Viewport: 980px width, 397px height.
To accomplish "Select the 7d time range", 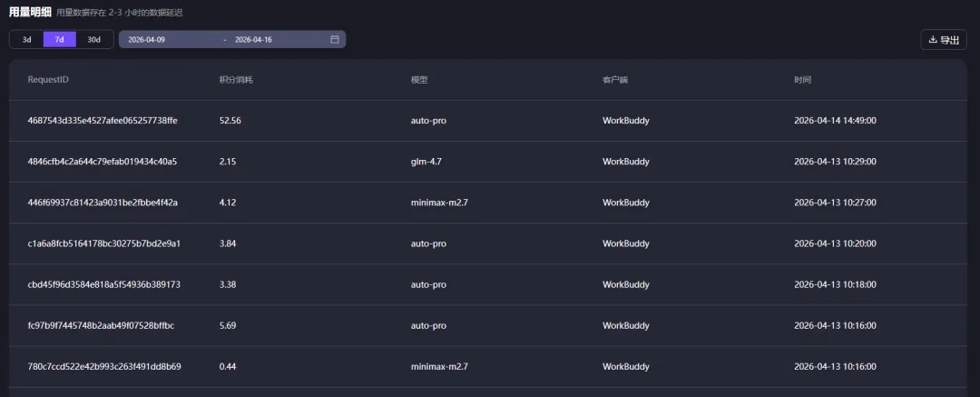I will point(60,40).
